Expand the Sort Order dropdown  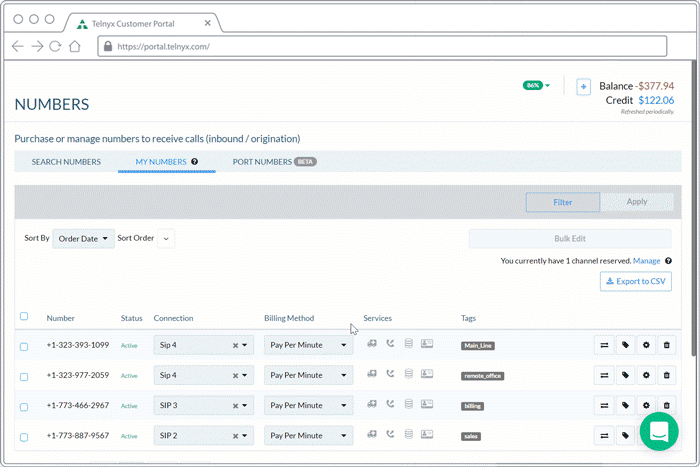pyautogui.click(x=166, y=238)
